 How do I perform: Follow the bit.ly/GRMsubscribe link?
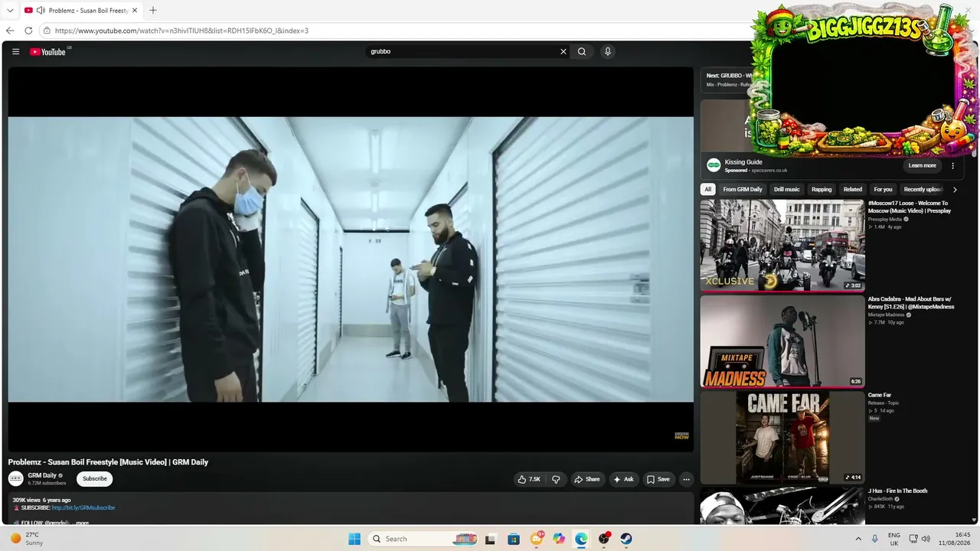tap(83, 508)
